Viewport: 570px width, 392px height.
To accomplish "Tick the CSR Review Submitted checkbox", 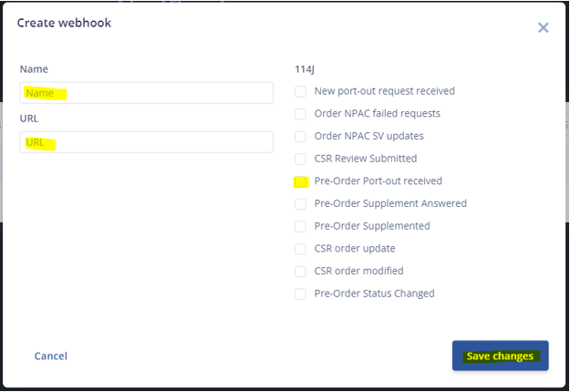I will tap(300, 159).
